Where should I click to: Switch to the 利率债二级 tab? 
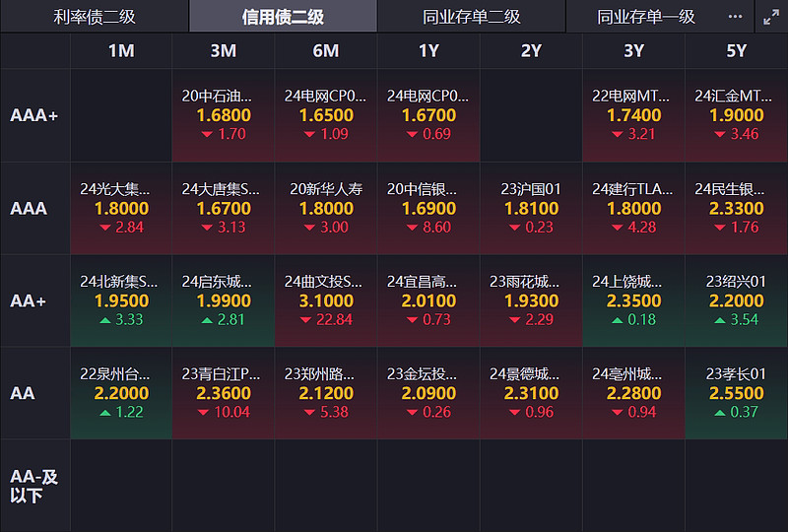pyautogui.click(x=95, y=17)
